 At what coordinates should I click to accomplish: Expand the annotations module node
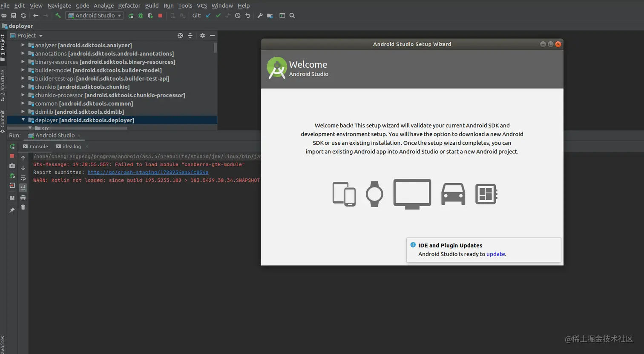tap(23, 54)
